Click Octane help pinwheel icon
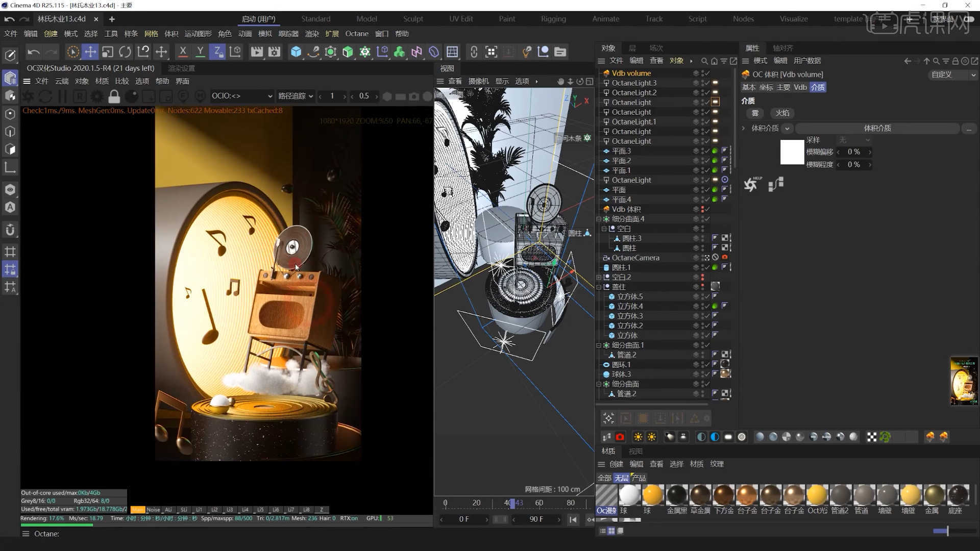The height and width of the screenshot is (551, 980). pos(752,184)
